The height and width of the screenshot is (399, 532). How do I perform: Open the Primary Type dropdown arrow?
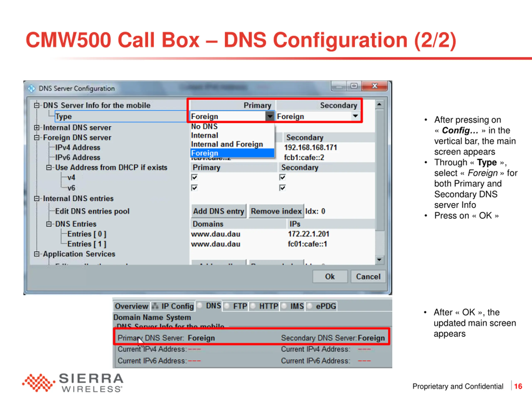[270, 116]
